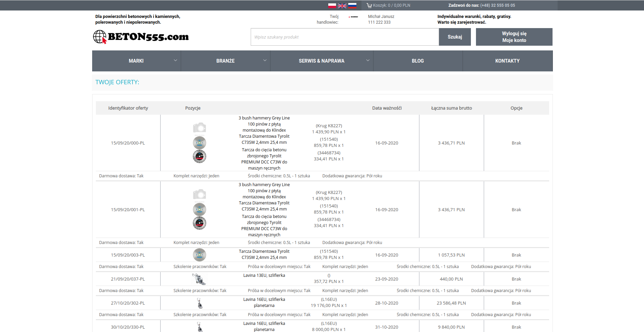Click the small logo beside Twój handlowiec
The height and width of the screenshot is (332, 644).
(x=353, y=17)
